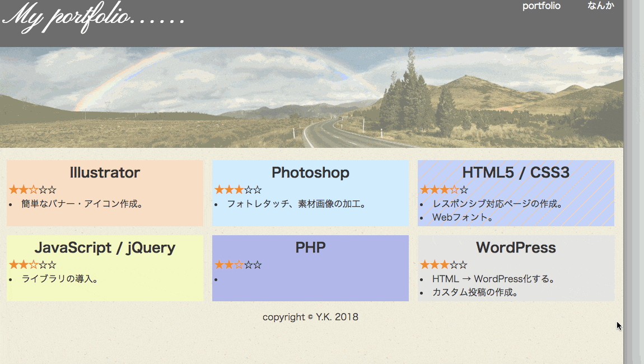Click the Webフォント list item
644x364 pixels.
pos(463,217)
